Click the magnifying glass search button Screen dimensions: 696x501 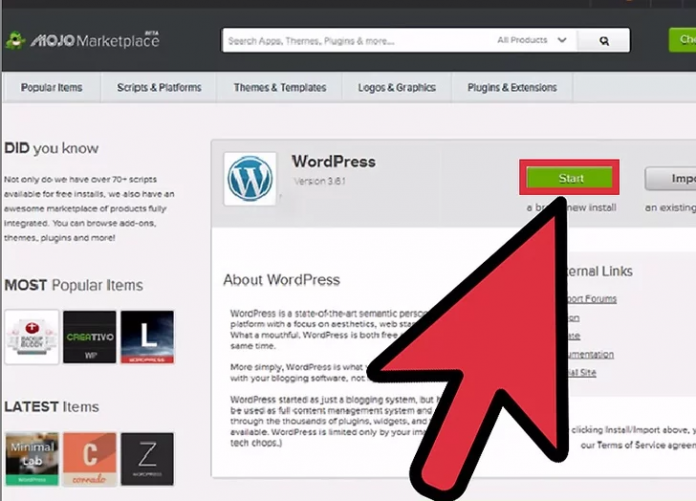(604, 41)
